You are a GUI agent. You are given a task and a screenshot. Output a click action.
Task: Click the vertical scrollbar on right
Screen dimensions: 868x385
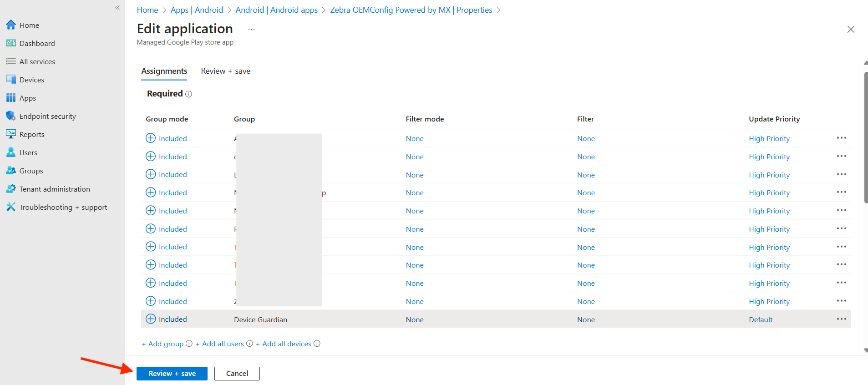pyautogui.click(x=865, y=137)
